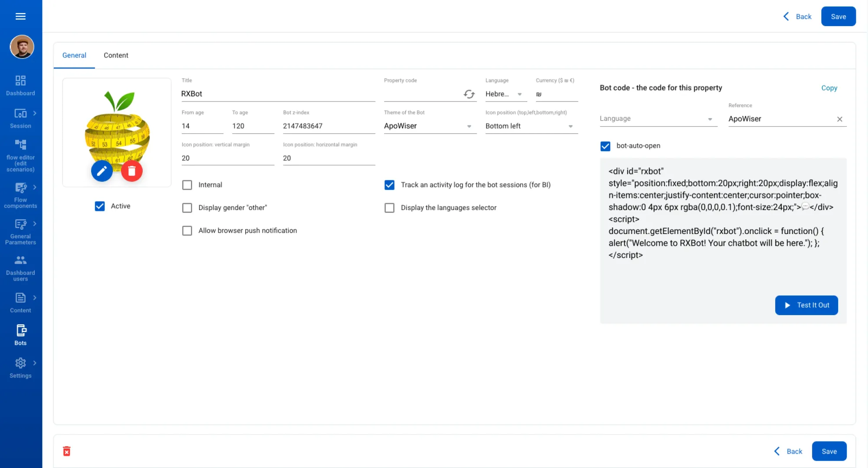The width and height of the screenshot is (868, 468).
Task: Open Dashboard users in sidebar
Action: coord(20,268)
